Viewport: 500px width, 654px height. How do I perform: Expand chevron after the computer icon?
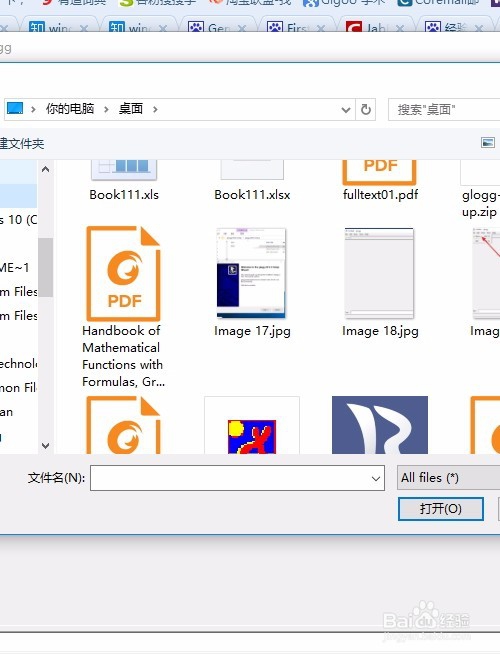point(33,109)
